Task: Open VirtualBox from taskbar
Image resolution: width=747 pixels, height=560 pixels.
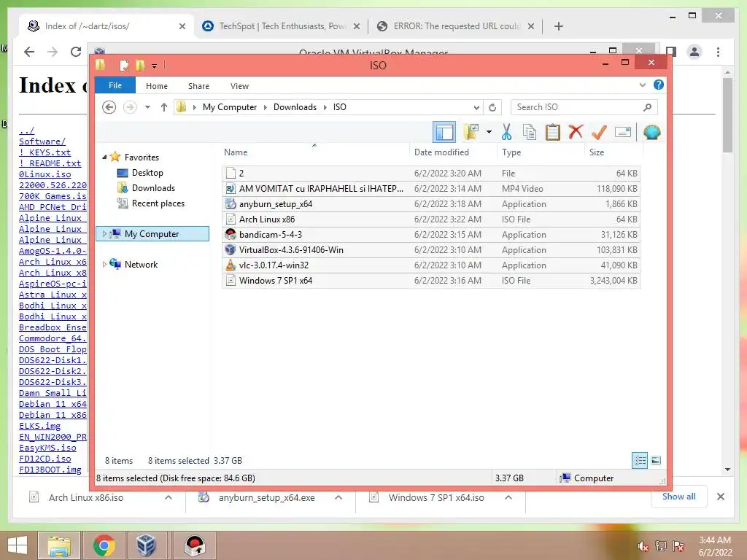Action: 146,545
